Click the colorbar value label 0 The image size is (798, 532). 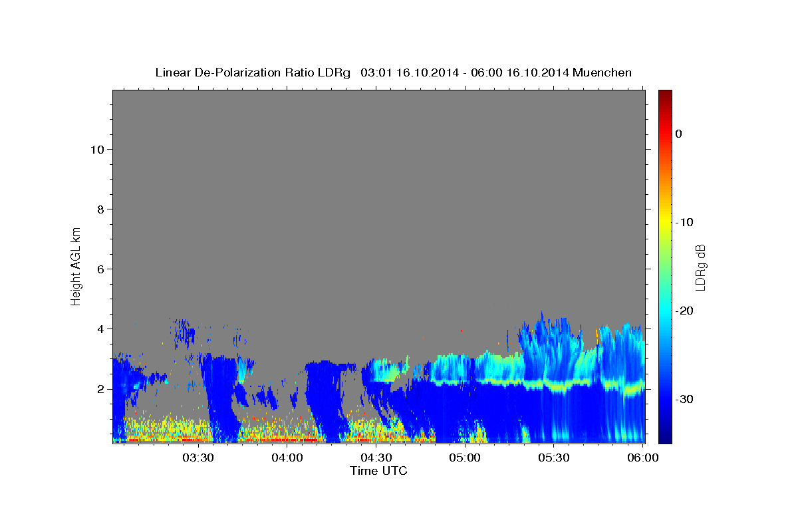(x=678, y=134)
